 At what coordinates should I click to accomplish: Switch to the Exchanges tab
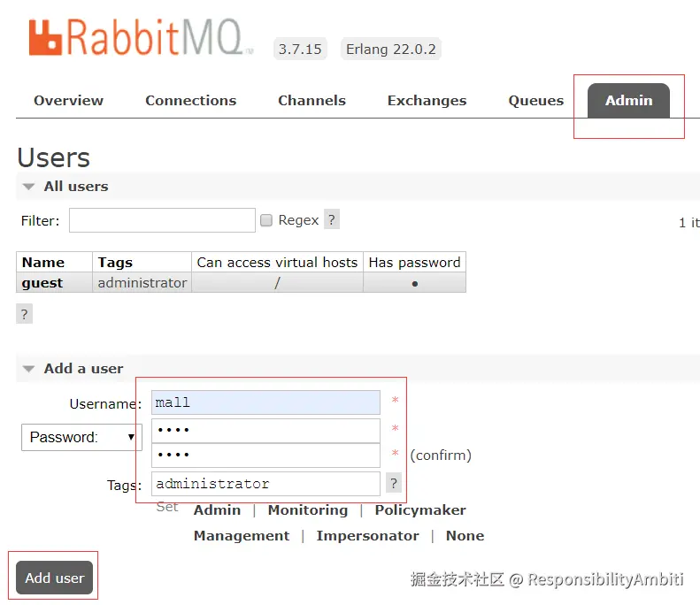click(x=427, y=100)
